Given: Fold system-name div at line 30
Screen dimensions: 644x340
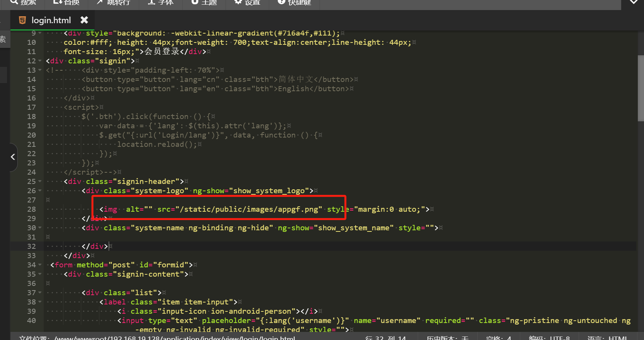Looking at the screenshot, I should (x=40, y=228).
